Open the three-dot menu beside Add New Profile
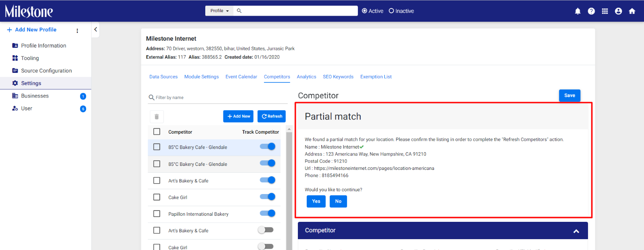Screen dimensions: 644x250 tap(77, 31)
